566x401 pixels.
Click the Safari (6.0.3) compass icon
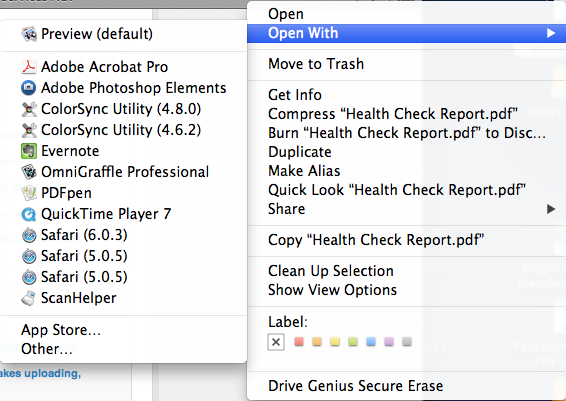[x=29, y=235]
